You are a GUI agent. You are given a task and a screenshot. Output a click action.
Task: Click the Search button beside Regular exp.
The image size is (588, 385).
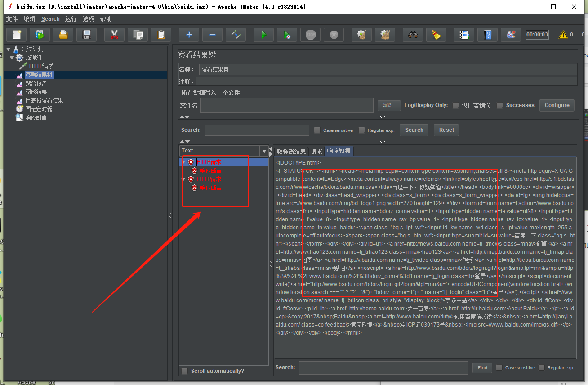tap(414, 130)
